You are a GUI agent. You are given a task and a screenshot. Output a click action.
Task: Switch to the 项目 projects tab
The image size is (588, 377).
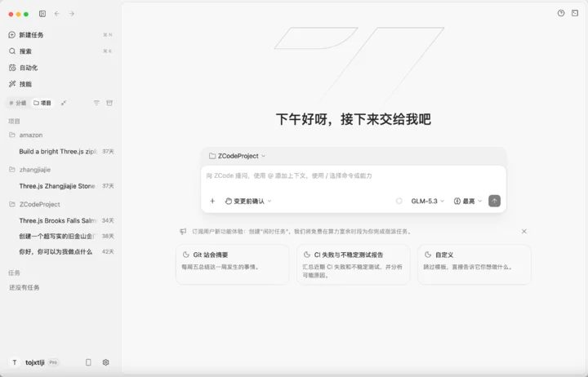point(42,103)
